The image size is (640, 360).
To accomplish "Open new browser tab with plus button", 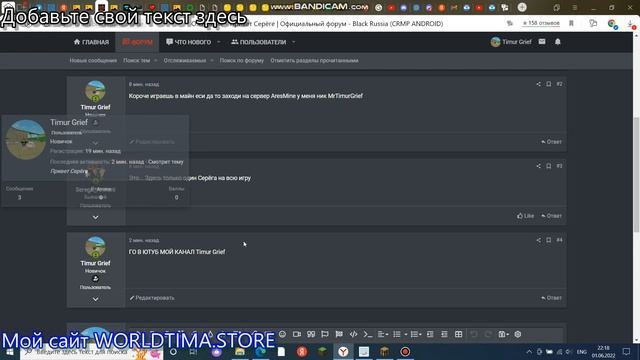I will click(522, 7).
